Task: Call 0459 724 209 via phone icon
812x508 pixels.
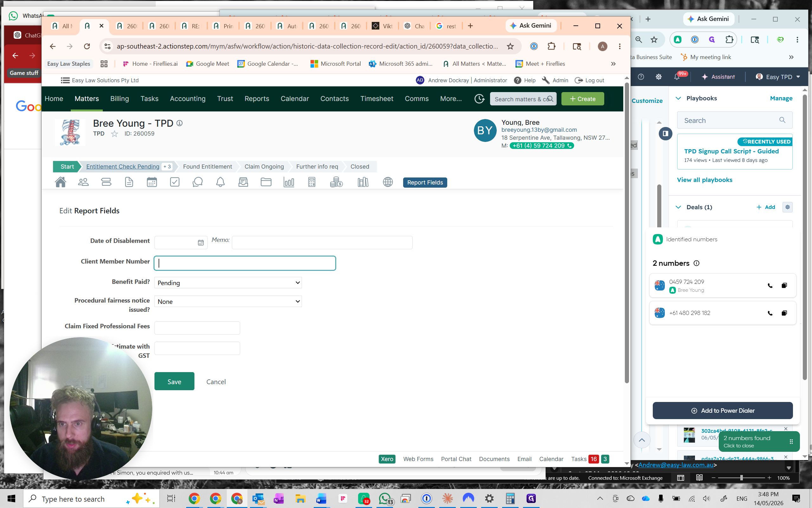Action: click(x=770, y=285)
